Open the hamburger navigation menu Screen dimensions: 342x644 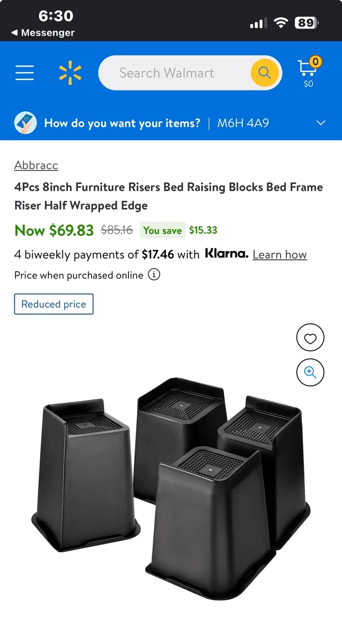[25, 72]
